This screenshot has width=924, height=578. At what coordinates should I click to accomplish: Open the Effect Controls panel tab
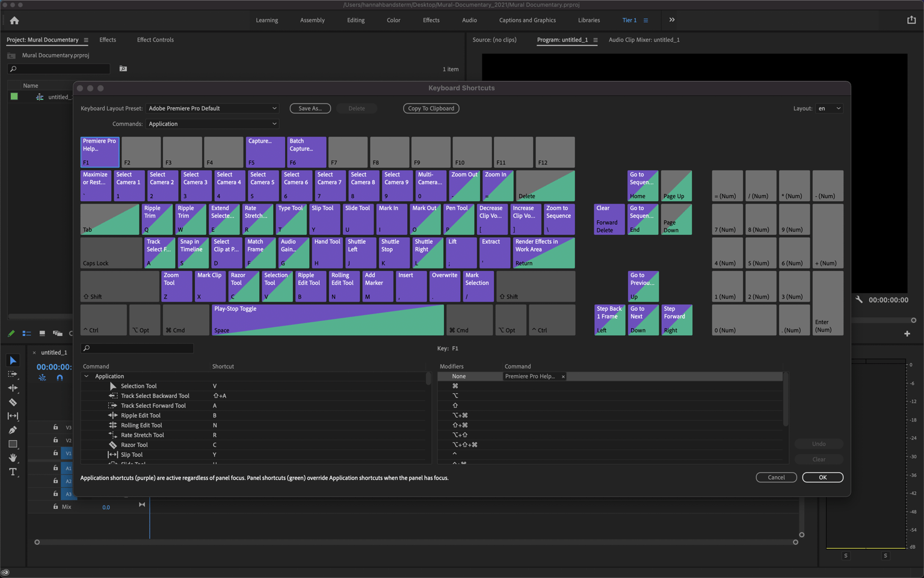click(x=155, y=40)
